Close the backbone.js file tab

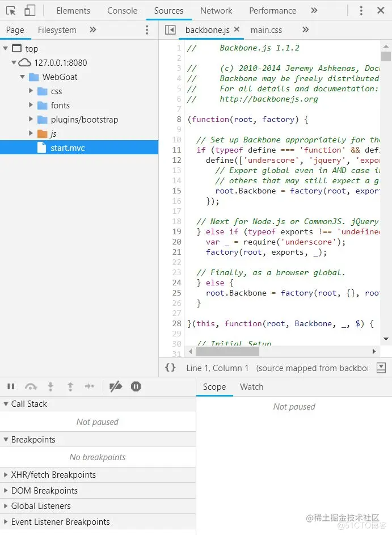click(x=237, y=30)
